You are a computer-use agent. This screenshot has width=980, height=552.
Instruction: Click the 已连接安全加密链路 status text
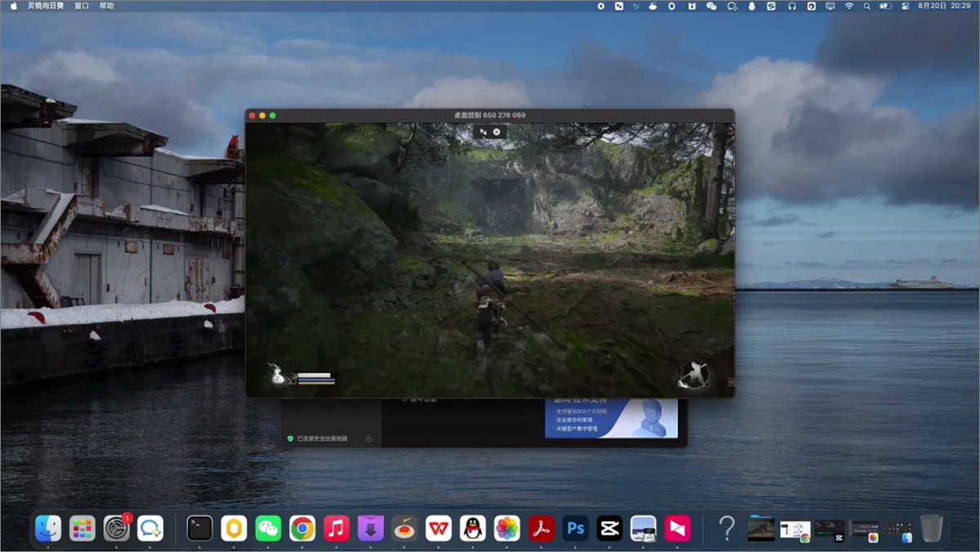coord(322,438)
